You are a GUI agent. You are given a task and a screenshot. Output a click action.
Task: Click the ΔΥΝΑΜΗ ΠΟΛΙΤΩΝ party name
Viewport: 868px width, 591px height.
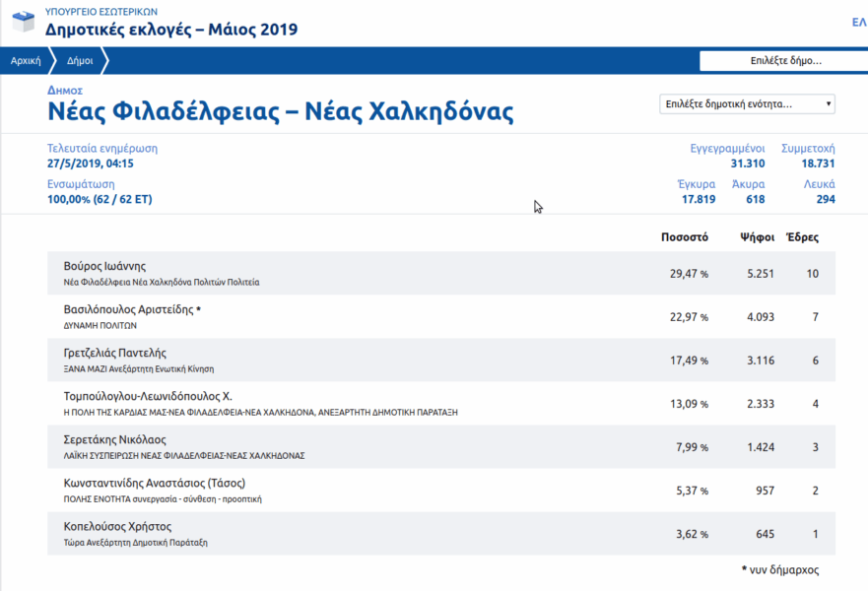coord(100,325)
